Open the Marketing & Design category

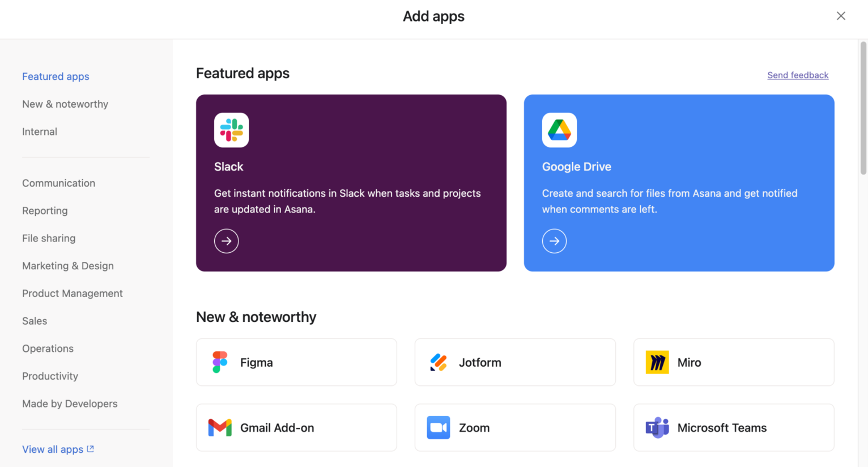point(68,266)
